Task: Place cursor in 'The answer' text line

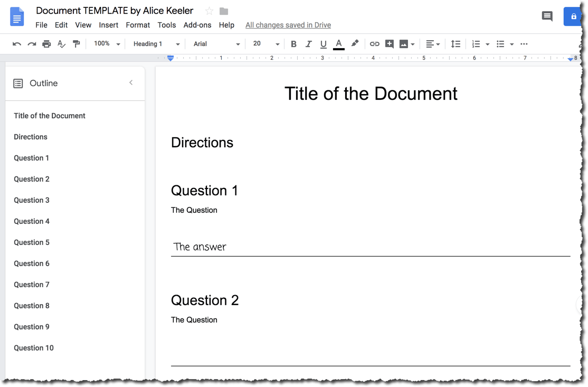Action: click(x=200, y=247)
